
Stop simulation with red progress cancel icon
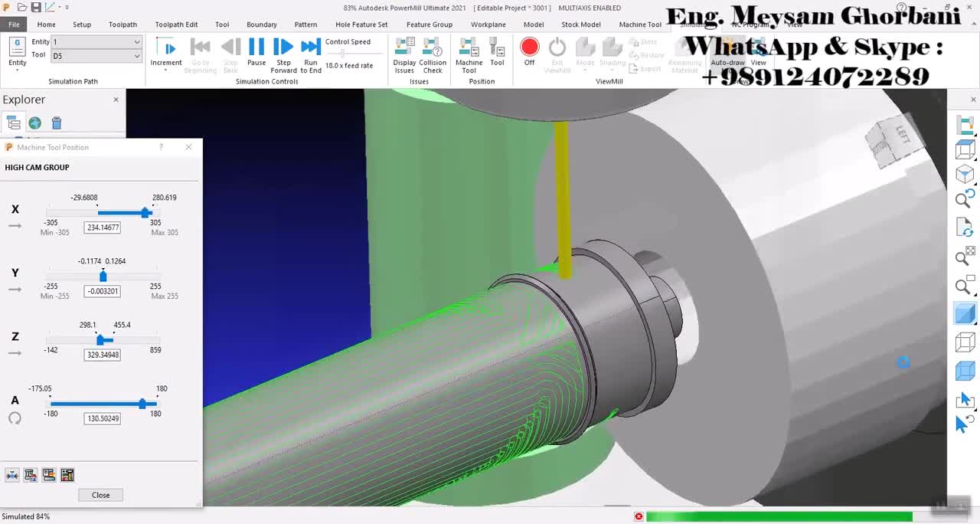[x=639, y=516]
